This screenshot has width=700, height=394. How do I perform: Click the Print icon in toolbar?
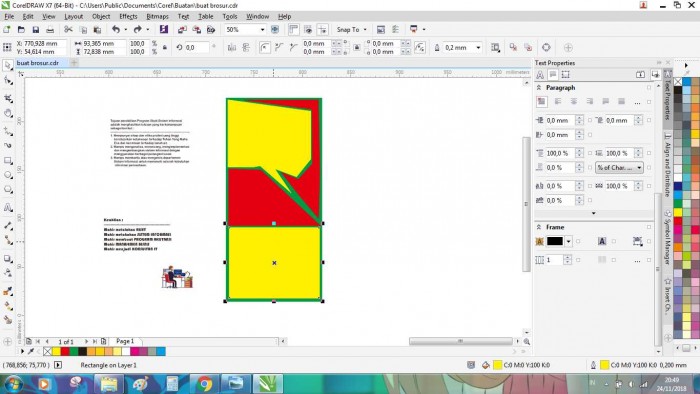50,29
